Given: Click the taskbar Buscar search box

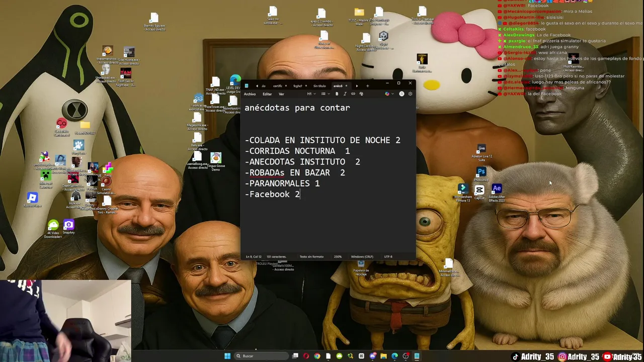Looking at the screenshot, I should [261, 356].
